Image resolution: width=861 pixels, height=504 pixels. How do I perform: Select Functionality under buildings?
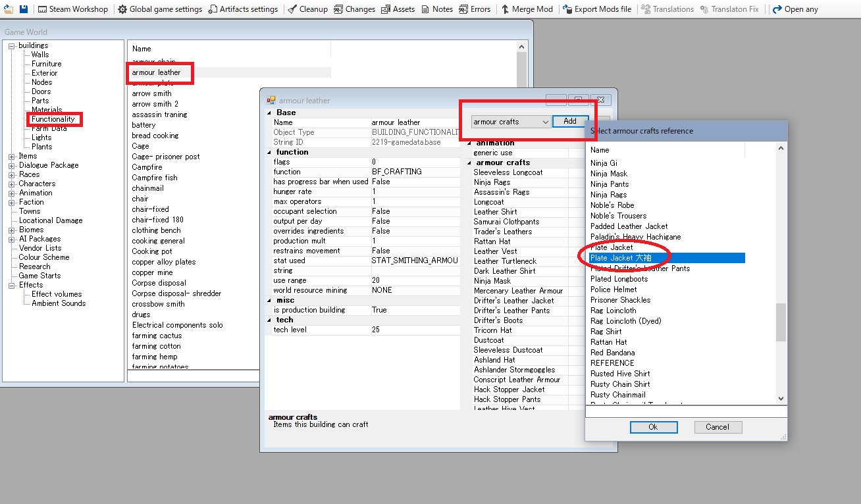click(53, 119)
